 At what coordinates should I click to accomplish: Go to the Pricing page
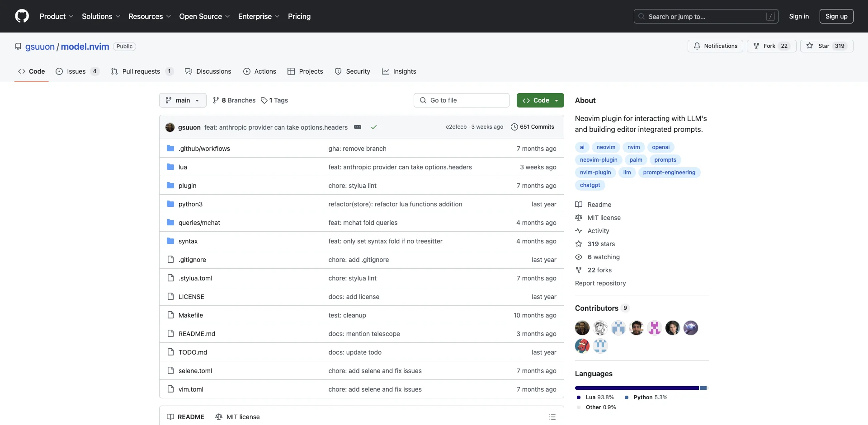[x=299, y=16]
